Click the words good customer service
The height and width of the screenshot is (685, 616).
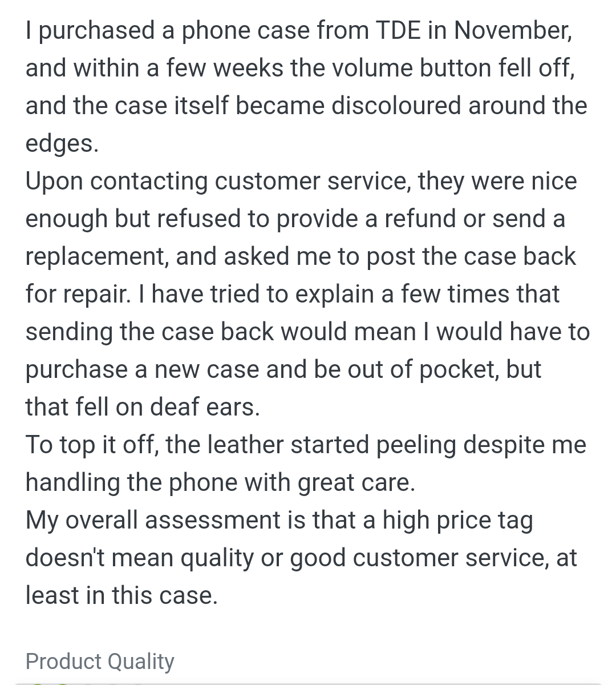point(420,558)
